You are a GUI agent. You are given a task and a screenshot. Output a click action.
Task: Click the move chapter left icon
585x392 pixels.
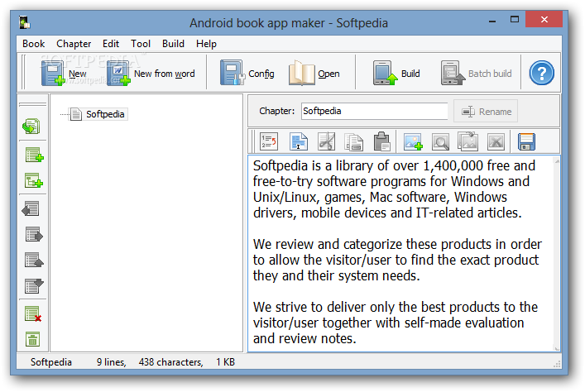point(31,208)
